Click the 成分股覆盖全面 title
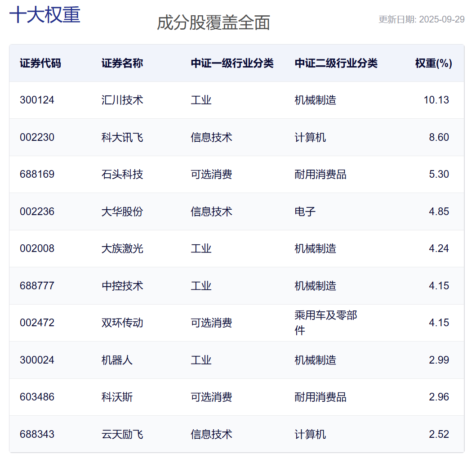This screenshot has width=476, height=463. pyautogui.click(x=214, y=23)
